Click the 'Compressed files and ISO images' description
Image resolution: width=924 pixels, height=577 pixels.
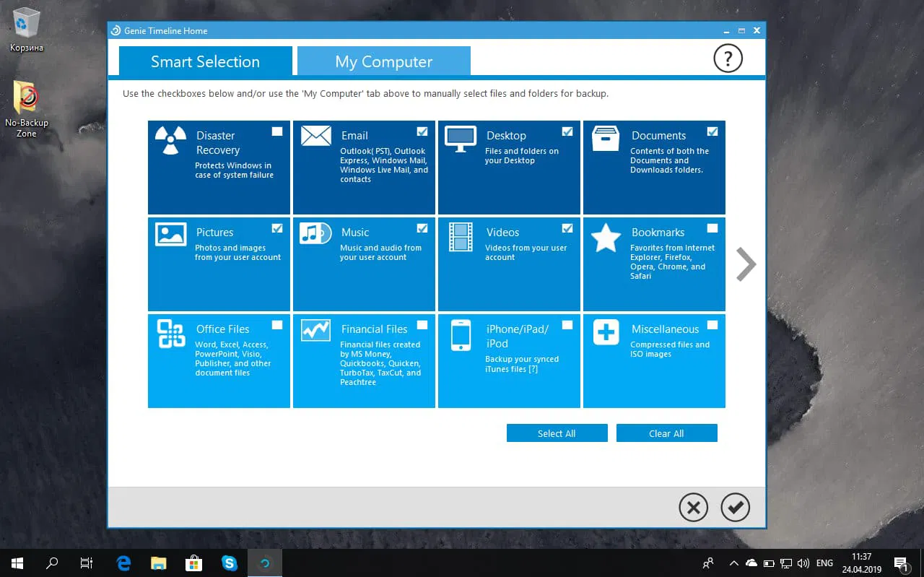tap(670, 350)
